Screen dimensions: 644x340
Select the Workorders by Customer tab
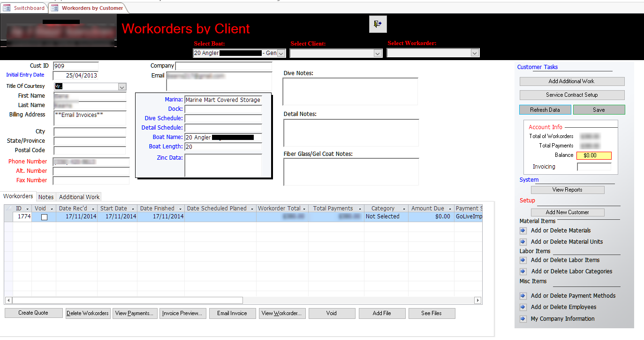88,8
